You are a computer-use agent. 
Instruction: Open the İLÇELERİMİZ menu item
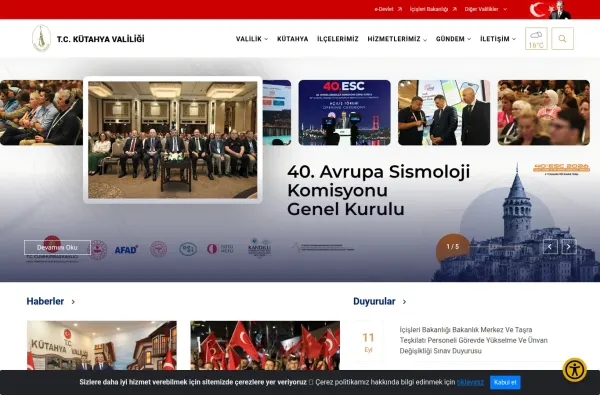point(338,39)
